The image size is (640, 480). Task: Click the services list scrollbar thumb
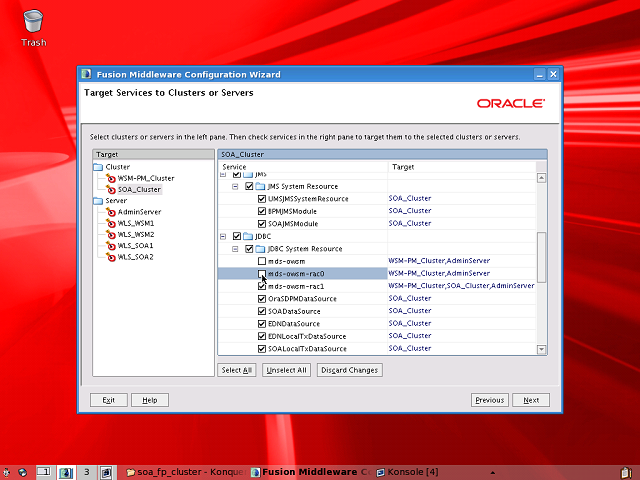click(541, 257)
